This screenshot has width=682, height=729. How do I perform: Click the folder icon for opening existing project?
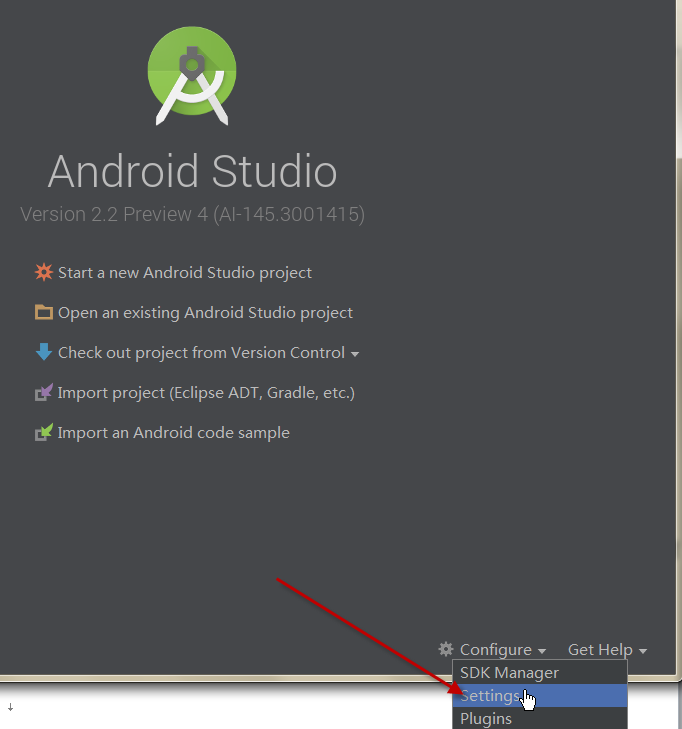click(44, 312)
